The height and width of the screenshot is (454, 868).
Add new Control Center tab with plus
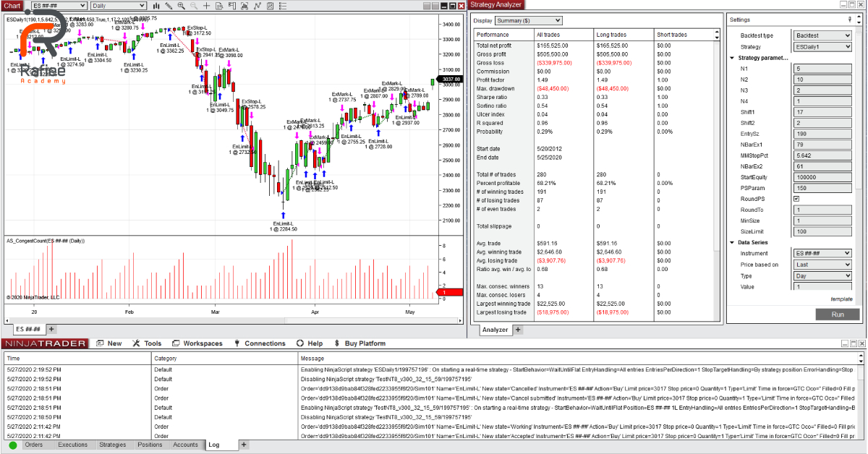244,445
